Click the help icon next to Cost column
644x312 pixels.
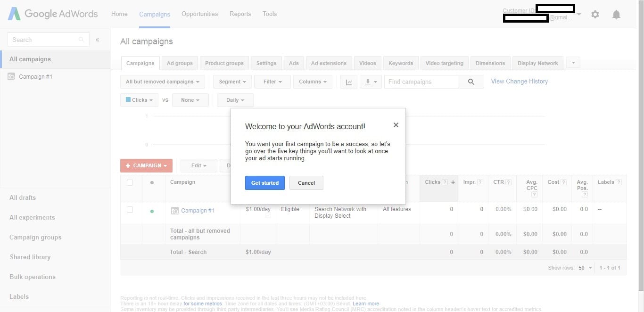click(x=563, y=182)
